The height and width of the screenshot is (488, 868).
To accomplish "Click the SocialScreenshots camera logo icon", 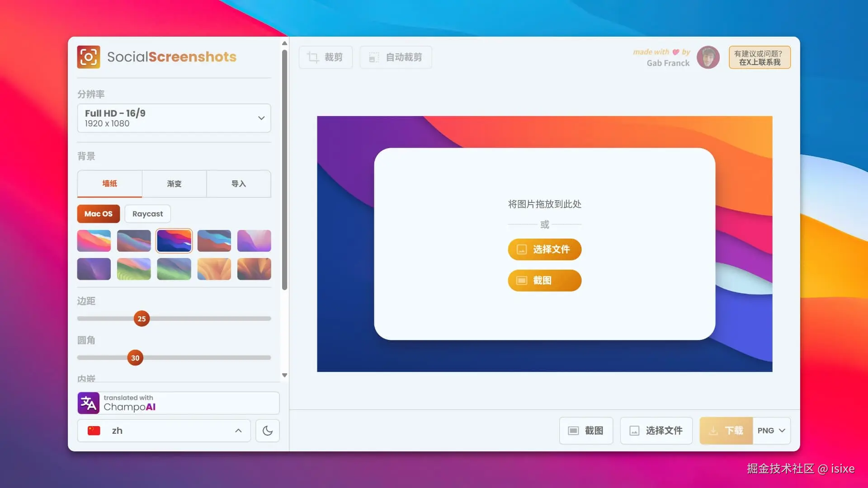I will coord(89,57).
